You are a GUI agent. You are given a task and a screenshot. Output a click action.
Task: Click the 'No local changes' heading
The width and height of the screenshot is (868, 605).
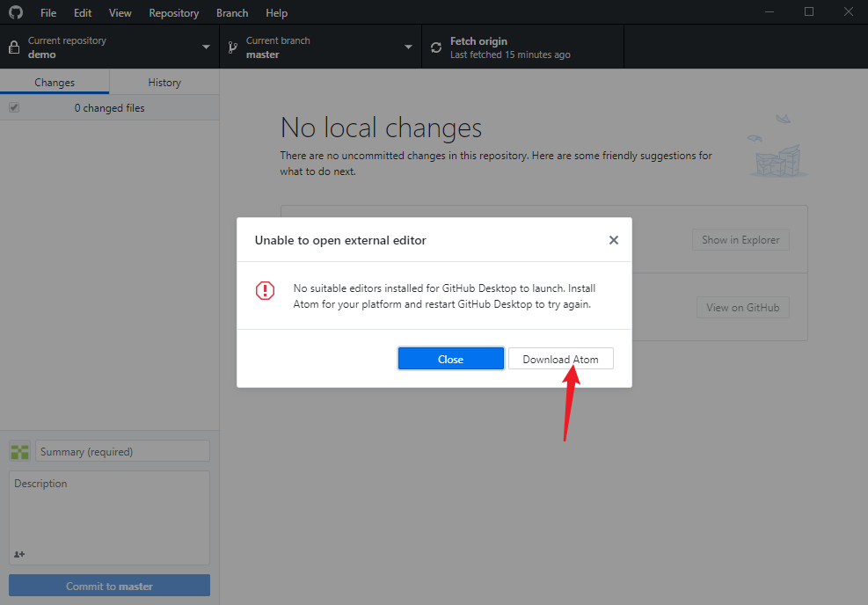382,128
